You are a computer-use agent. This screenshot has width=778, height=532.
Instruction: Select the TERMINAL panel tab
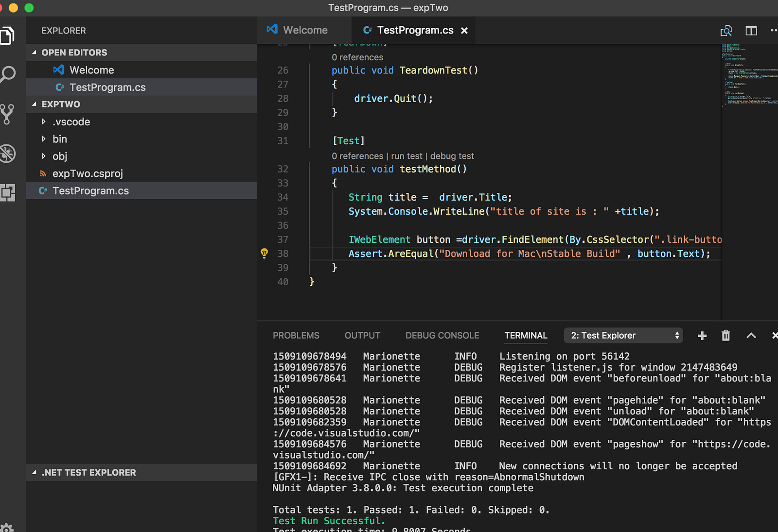click(526, 335)
